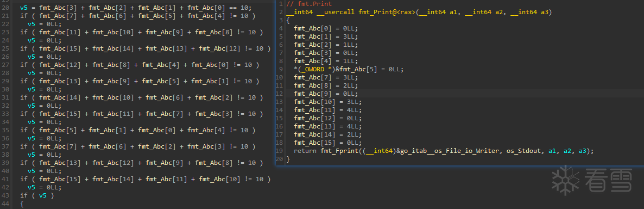Viewport: 644px width, 209px height.
Task: Click the condition on line 21 with fmt_Abc[7]
Action: [137, 16]
